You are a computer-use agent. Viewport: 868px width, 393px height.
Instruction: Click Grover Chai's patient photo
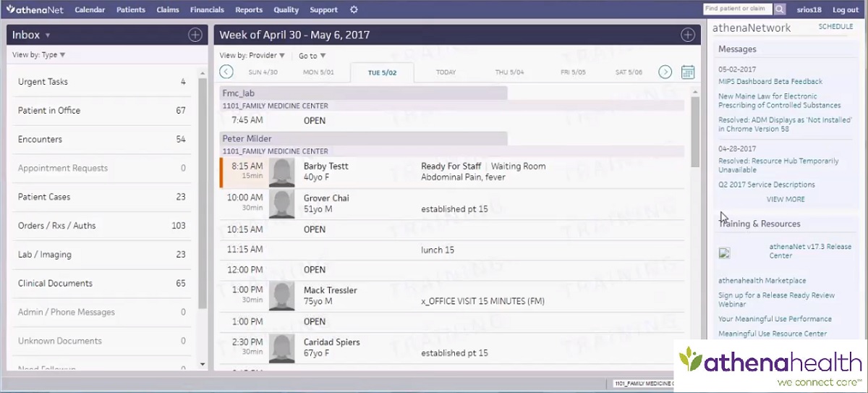click(x=281, y=204)
